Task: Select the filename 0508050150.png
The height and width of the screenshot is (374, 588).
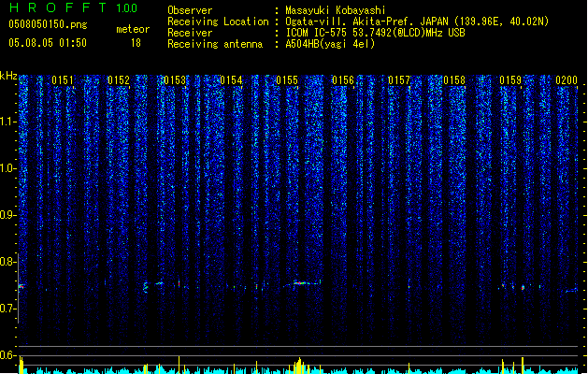Action: (48, 24)
